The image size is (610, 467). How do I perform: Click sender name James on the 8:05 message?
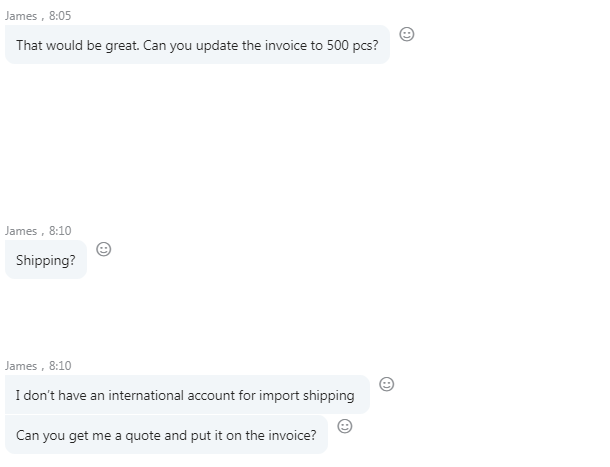[21, 16]
